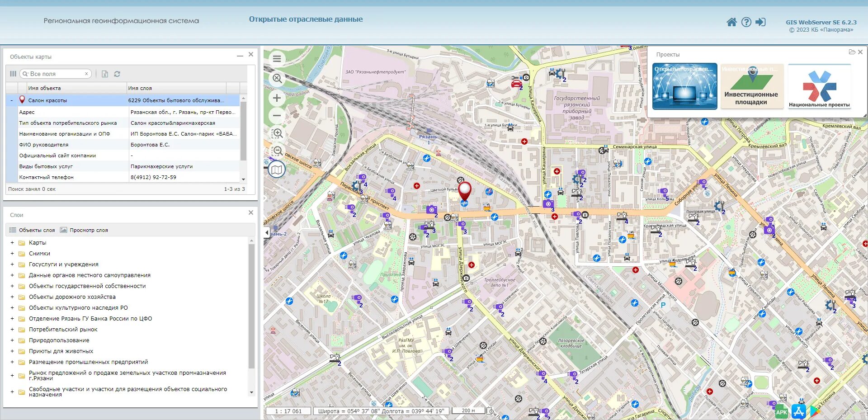
Task: Expand the Снимки folder
Action: tap(12, 254)
